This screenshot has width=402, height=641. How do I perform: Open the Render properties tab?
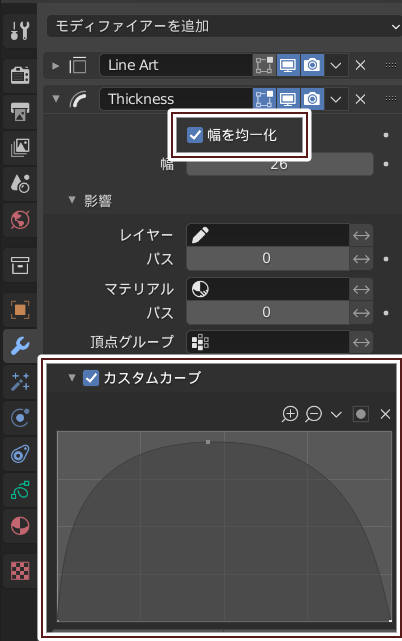click(x=20, y=75)
